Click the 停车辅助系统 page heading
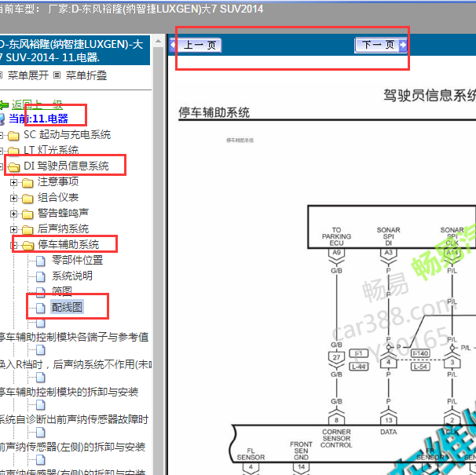The image size is (476, 475). [x=214, y=112]
